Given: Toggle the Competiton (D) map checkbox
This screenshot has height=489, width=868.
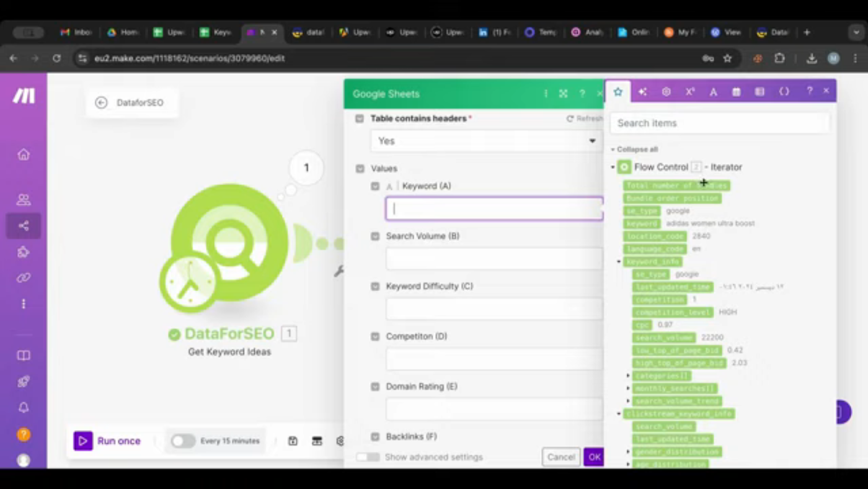Looking at the screenshot, I should [x=375, y=336].
